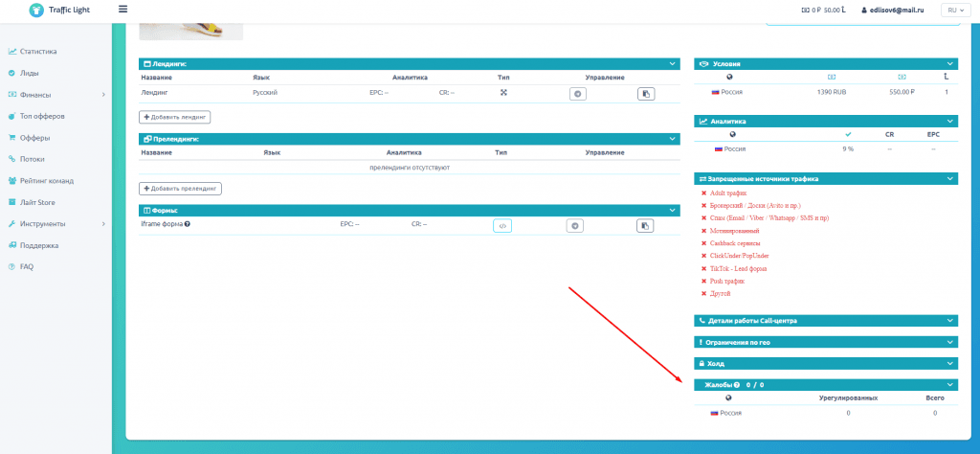The height and width of the screenshot is (454, 980).
Task: Click the preview button for Лендинг row
Action: point(577,94)
